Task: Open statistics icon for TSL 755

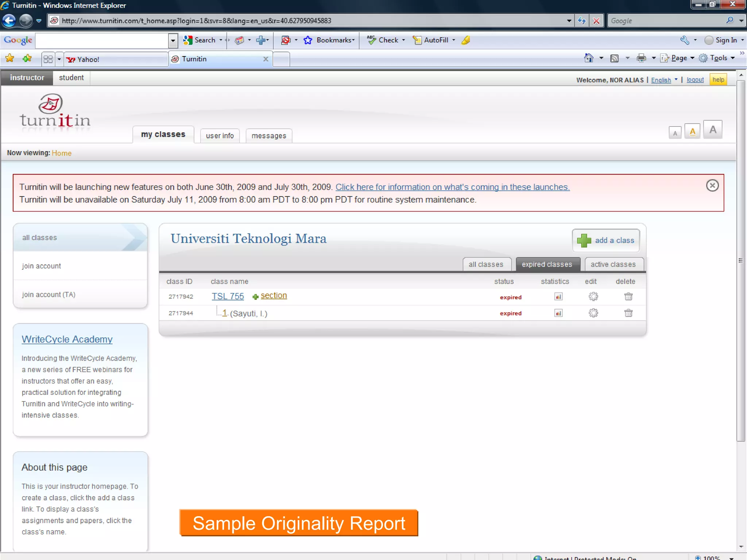Action: point(558,296)
